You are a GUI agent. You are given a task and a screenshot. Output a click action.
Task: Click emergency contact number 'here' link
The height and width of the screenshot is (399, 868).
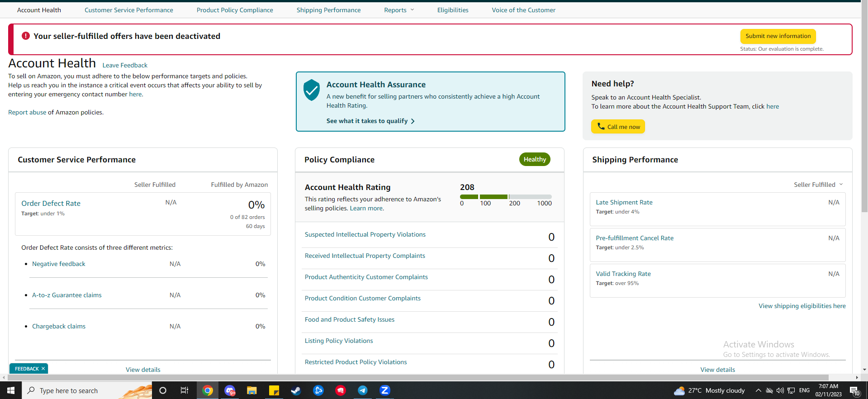point(135,94)
